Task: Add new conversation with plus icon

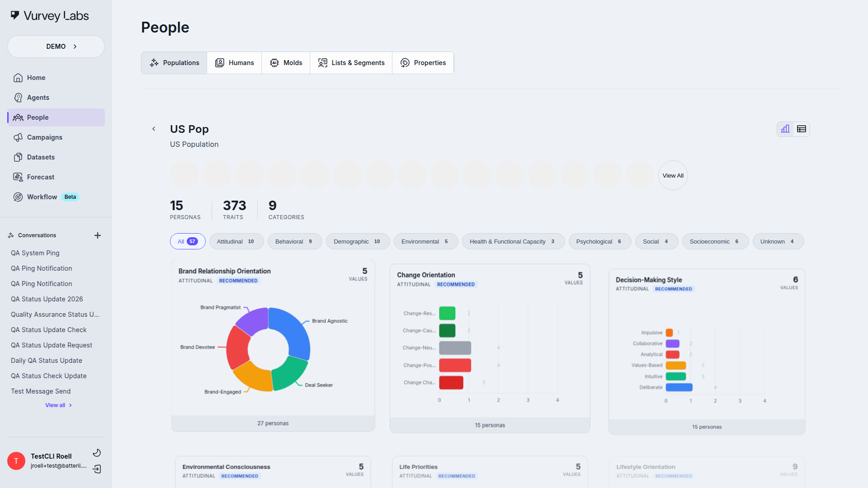Action: tap(98, 235)
